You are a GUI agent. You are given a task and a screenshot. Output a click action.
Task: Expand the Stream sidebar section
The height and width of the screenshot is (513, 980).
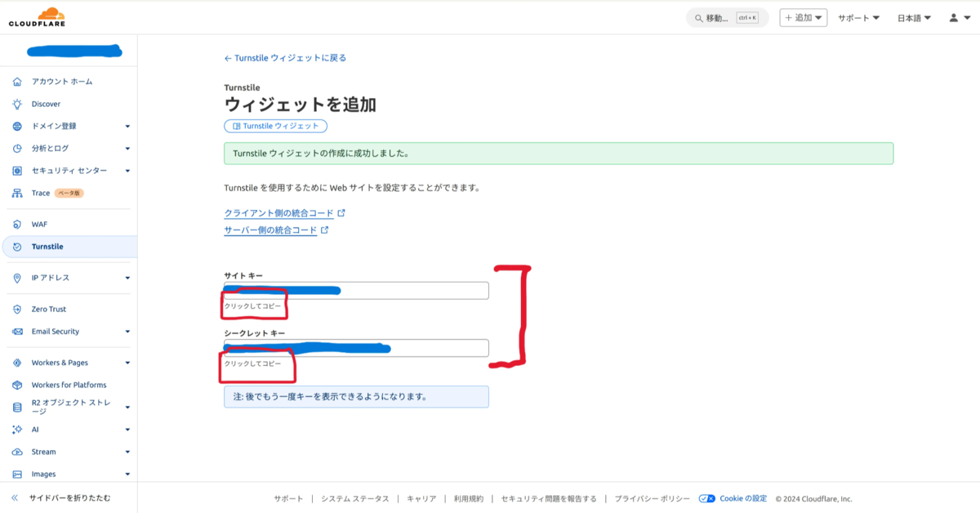pyautogui.click(x=127, y=452)
